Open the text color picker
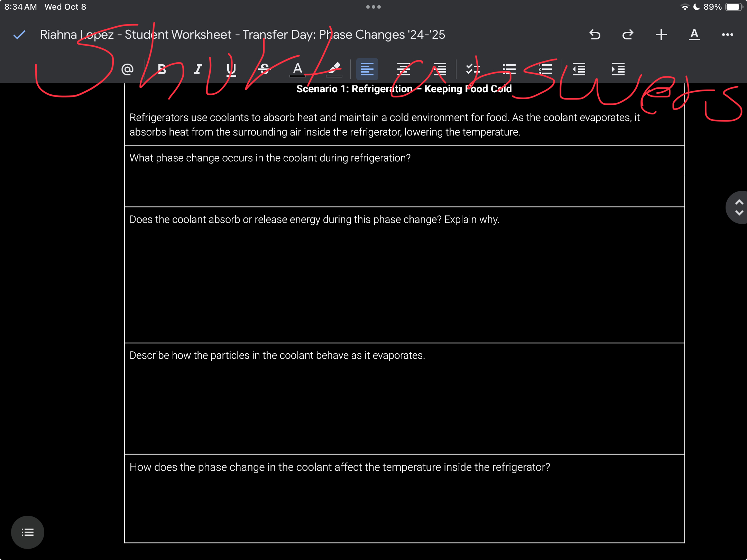This screenshot has width=747, height=560. pyautogui.click(x=297, y=69)
